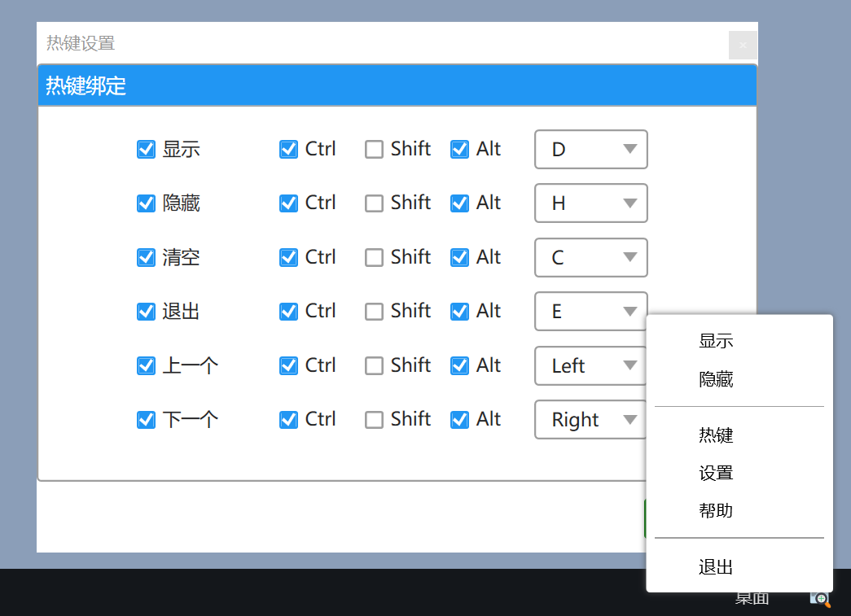
Task: Select 显示 in the tray context menu
Action: click(716, 342)
